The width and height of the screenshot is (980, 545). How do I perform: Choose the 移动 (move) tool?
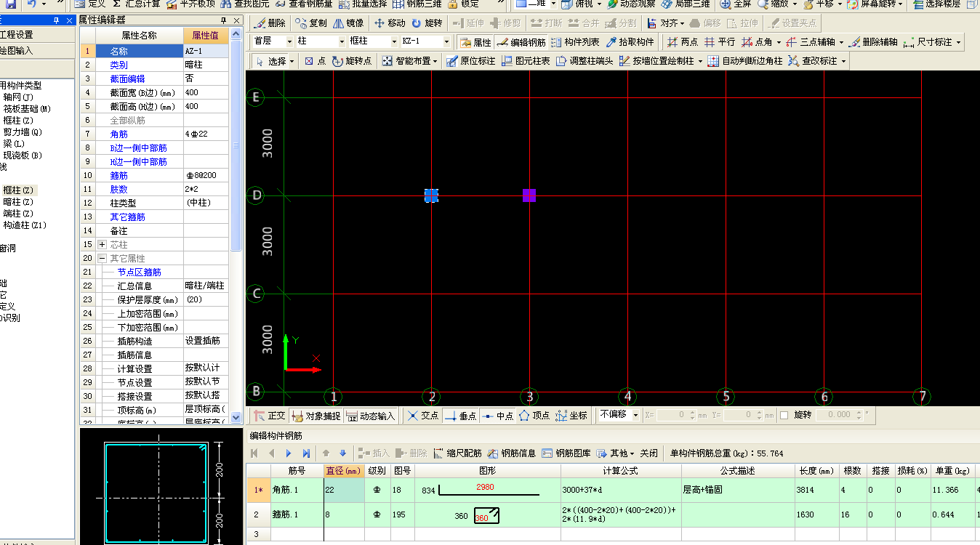pos(390,23)
